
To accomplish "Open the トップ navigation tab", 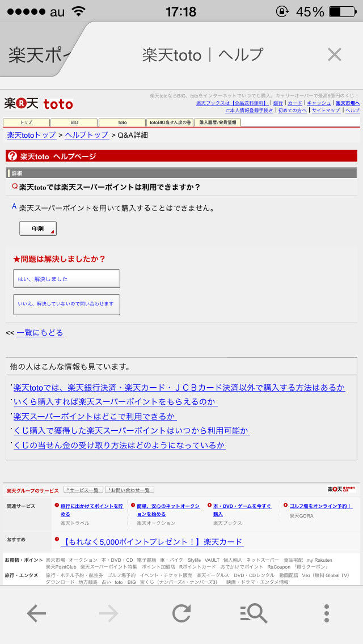I will point(26,122).
